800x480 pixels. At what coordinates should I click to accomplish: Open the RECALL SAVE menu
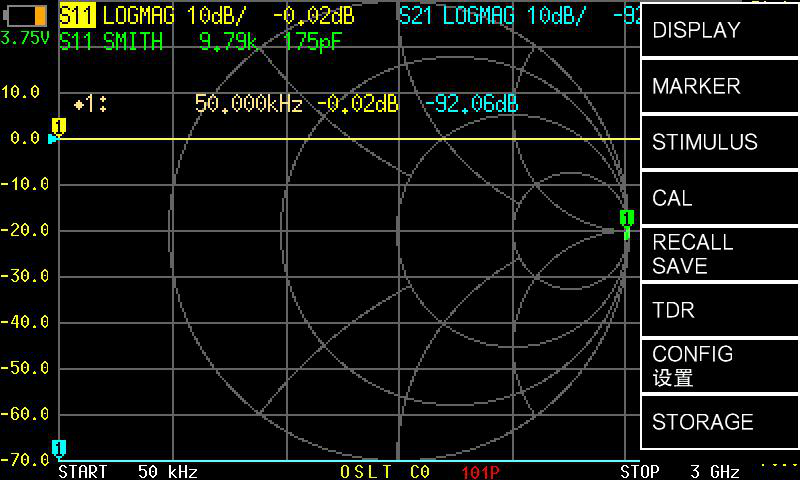coord(720,254)
